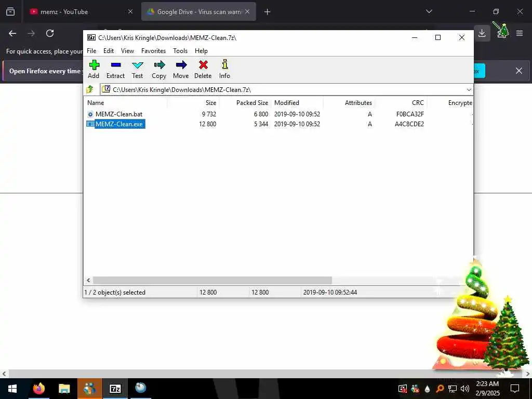Click the volume speaker tray icon
Viewport: 532px width, 399px height.
(x=464, y=389)
